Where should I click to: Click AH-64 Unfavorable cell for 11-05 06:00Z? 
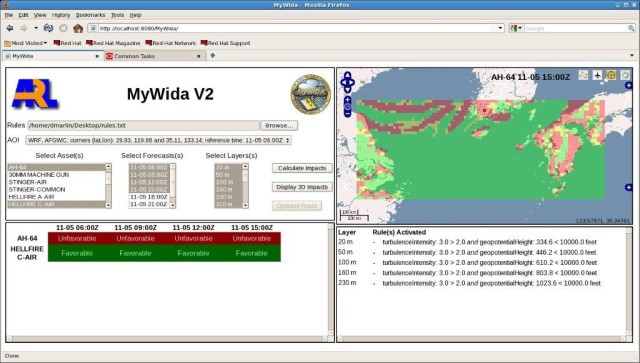77,238
